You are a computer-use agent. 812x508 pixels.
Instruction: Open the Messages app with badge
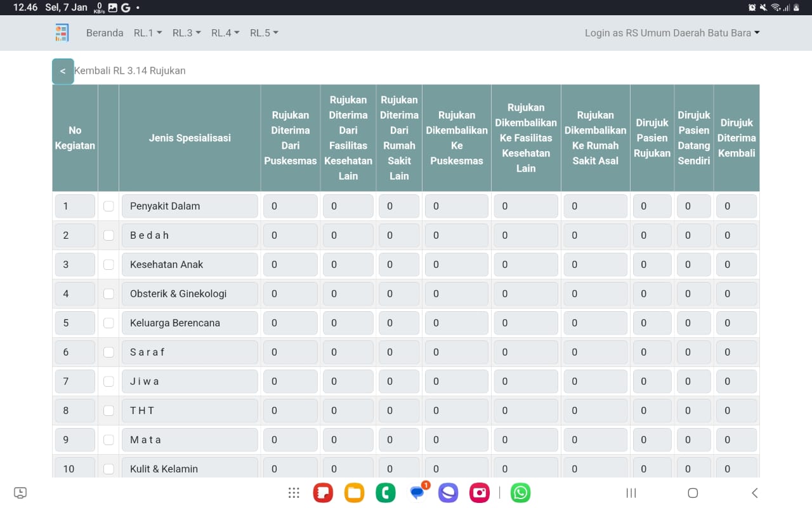point(417,492)
